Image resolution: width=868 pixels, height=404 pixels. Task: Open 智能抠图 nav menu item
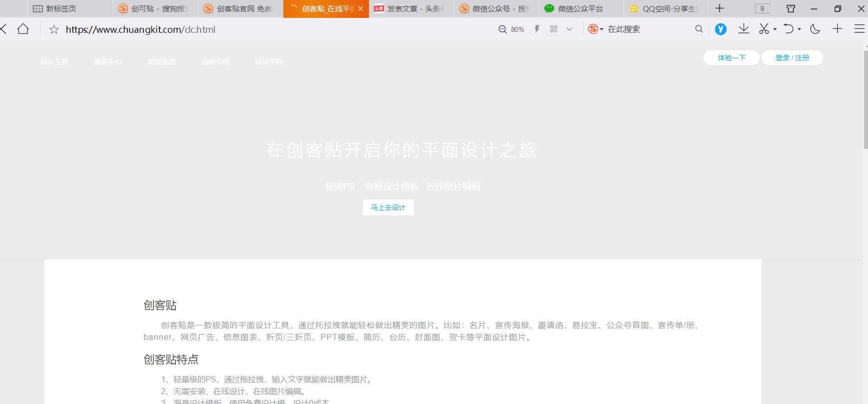(162, 62)
